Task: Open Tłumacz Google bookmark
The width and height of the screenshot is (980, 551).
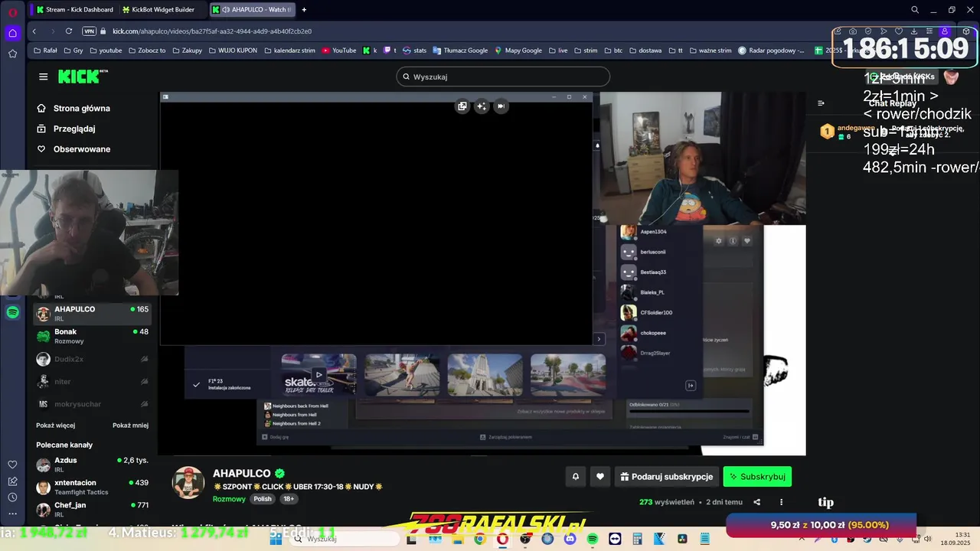Action: click(460, 51)
